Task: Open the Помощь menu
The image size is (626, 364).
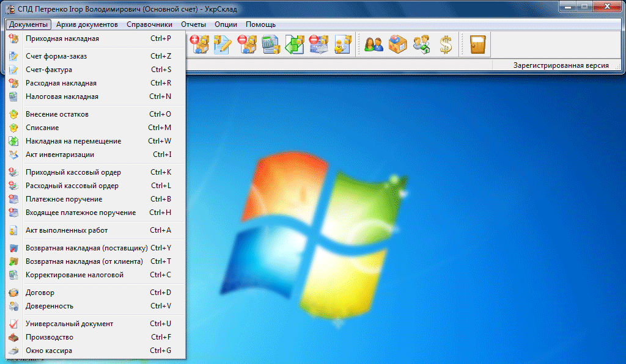Action: pos(260,24)
